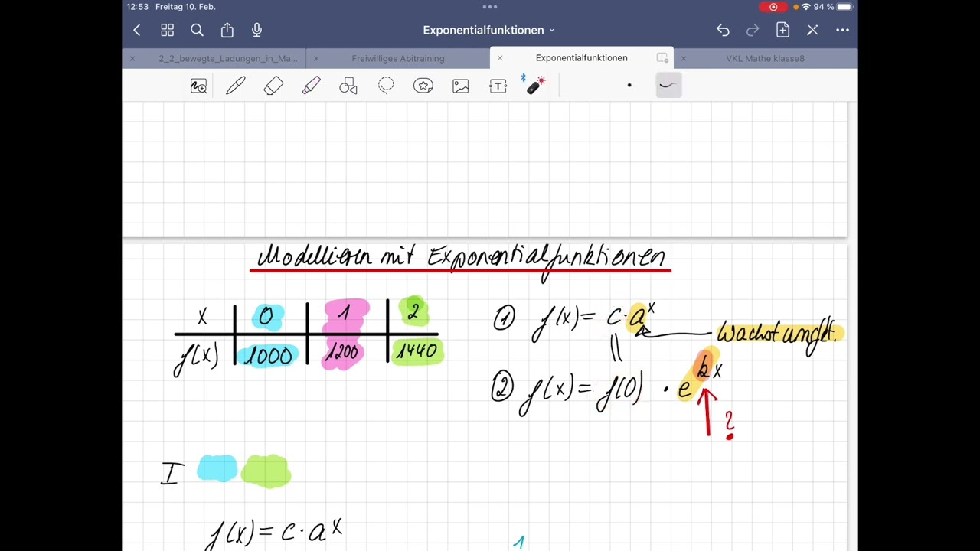Switch to the Freiwilliges Abitraining tab

click(398, 58)
